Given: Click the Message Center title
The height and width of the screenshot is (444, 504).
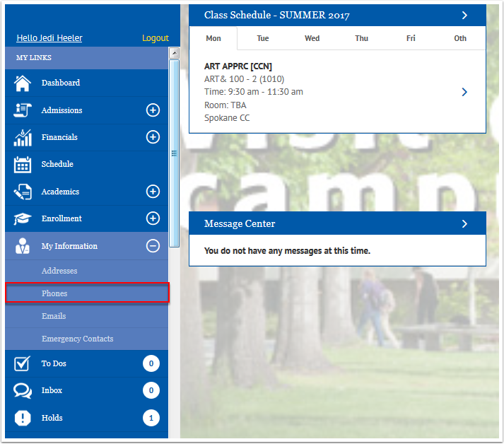Looking at the screenshot, I should tap(240, 224).
